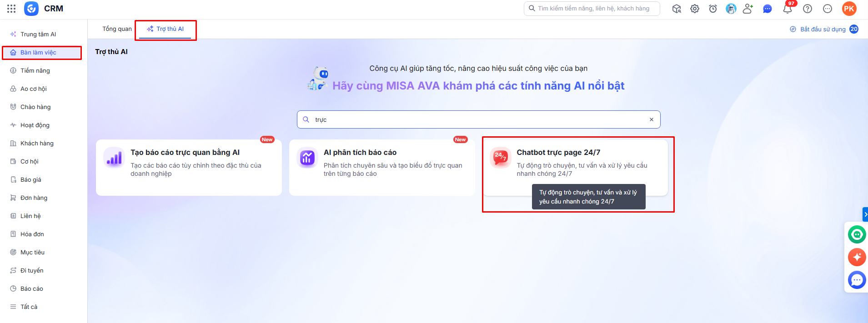Open Tất cả in sidebar
This screenshot has width=868, height=323.
[x=44, y=307]
